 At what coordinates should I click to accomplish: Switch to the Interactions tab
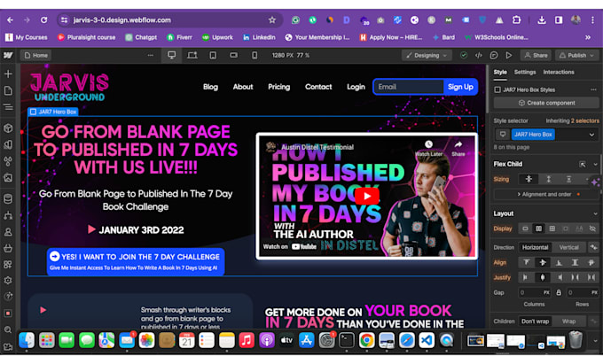pyautogui.click(x=559, y=73)
